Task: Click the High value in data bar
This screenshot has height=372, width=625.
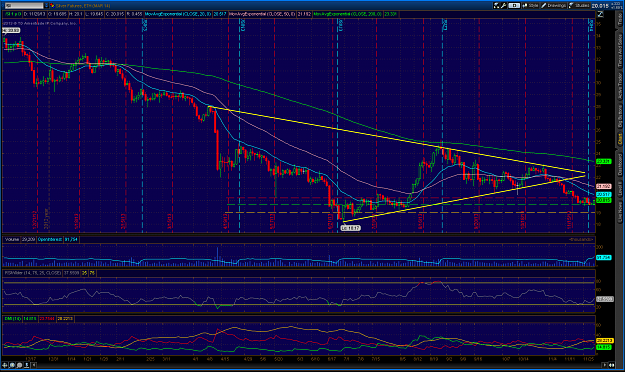Action: click(77, 14)
